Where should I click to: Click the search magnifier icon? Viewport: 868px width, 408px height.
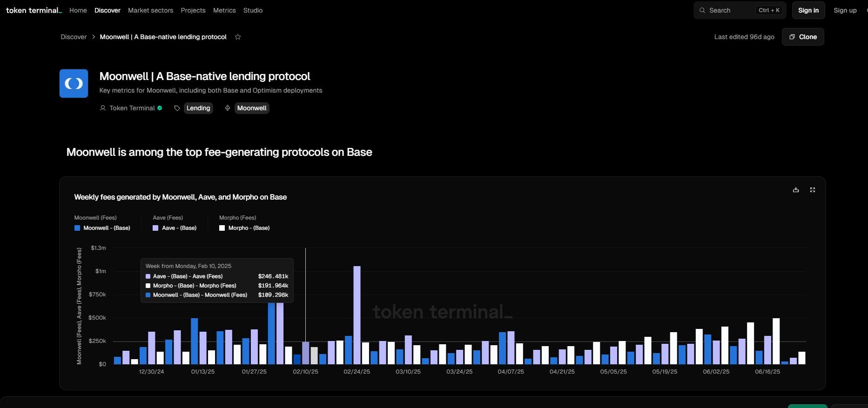coord(702,10)
